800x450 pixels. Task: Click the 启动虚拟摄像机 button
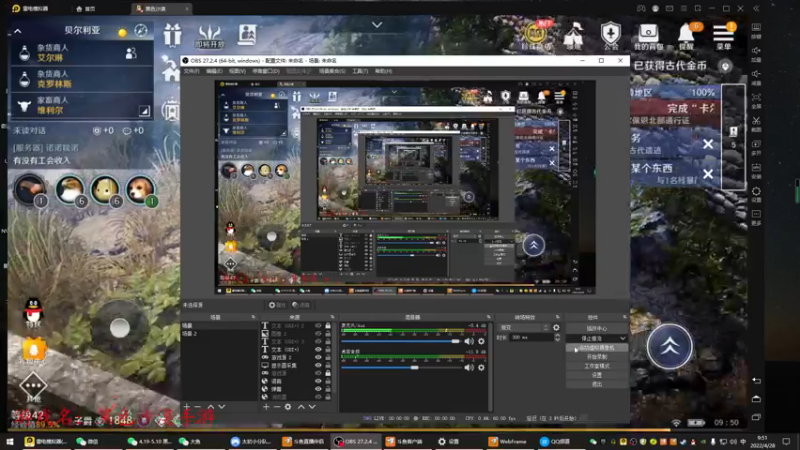[596, 347]
